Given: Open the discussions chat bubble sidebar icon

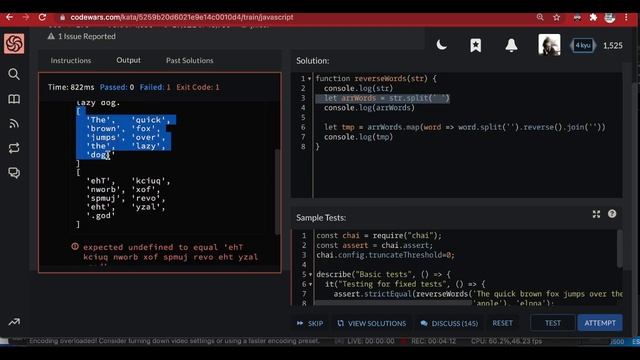Looking at the screenshot, I should click(14, 173).
